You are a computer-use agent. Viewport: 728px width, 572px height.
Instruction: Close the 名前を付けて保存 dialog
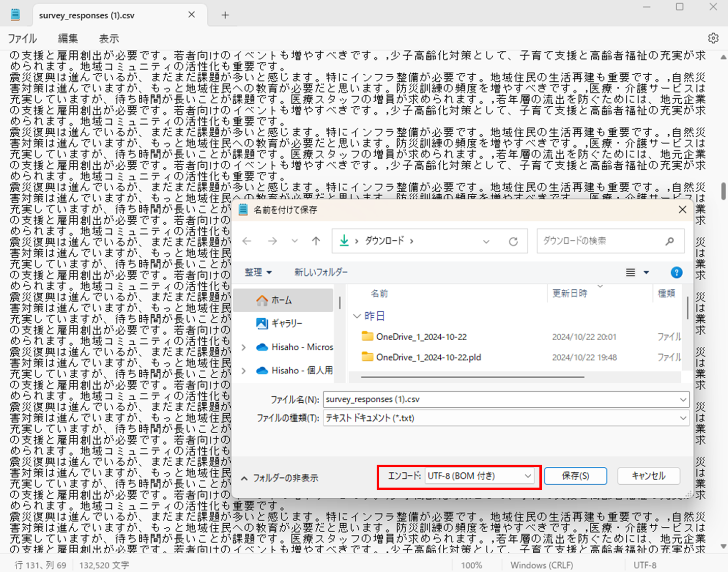[x=683, y=209]
